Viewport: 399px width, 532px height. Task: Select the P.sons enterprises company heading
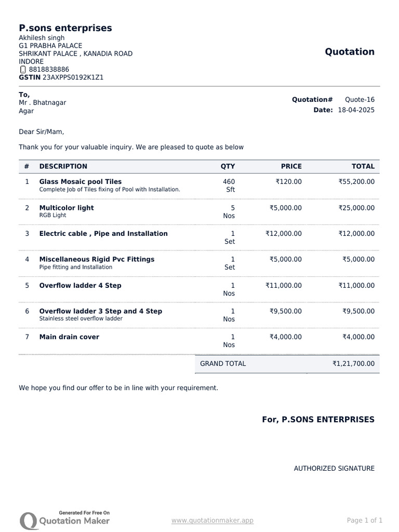[x=65, y=28]
